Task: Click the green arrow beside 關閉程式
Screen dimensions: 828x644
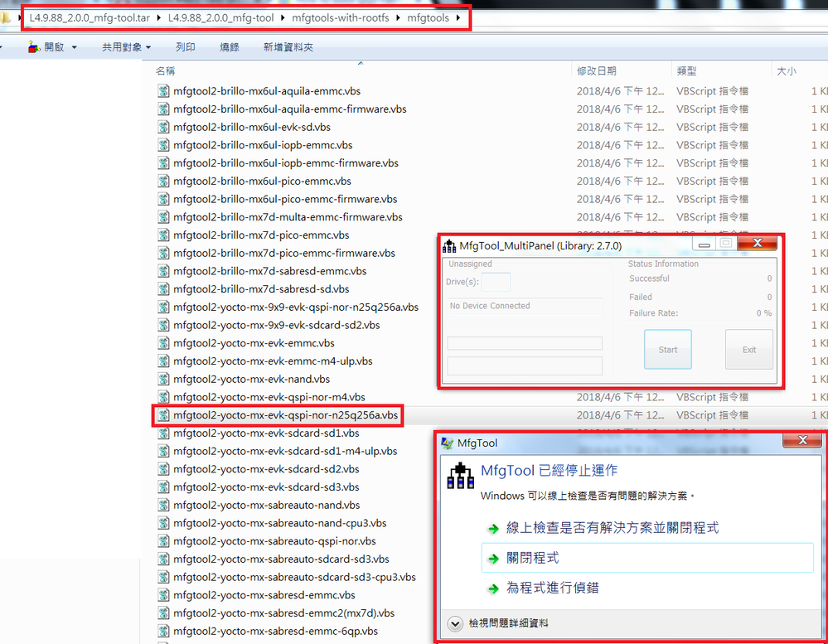Action: tap(493, 559)
